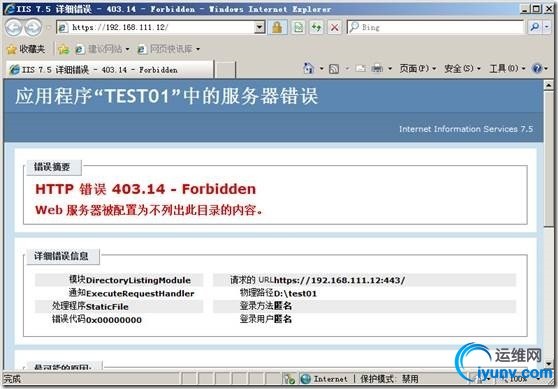
Task: Click the 0x00000000 error code value
Action: pyautogui.click(x=114, y=320)
